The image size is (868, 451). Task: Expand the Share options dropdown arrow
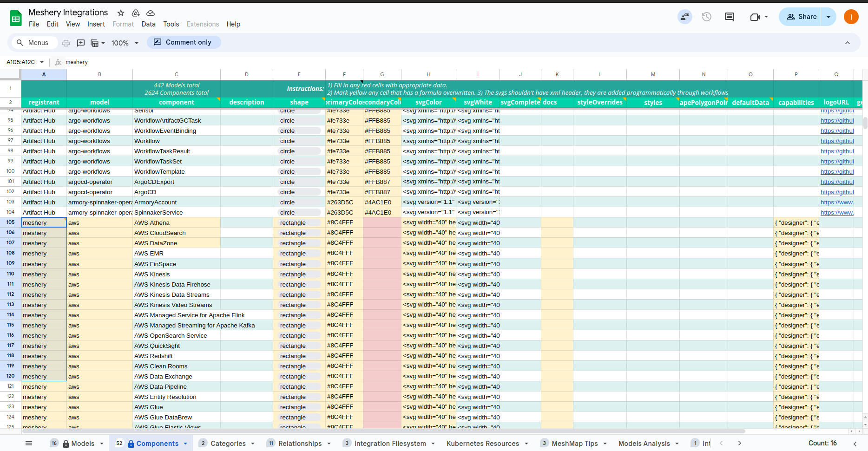(829, 17)
